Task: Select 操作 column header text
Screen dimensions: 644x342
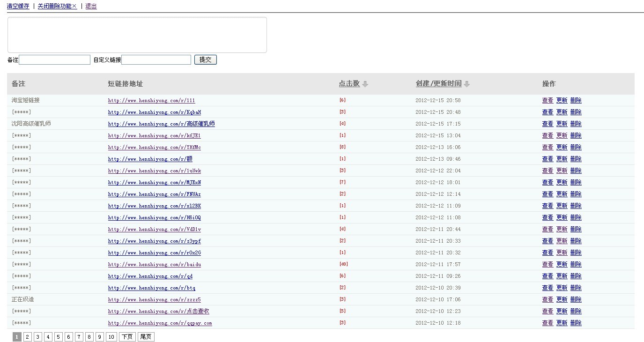Action: [549, 83]
